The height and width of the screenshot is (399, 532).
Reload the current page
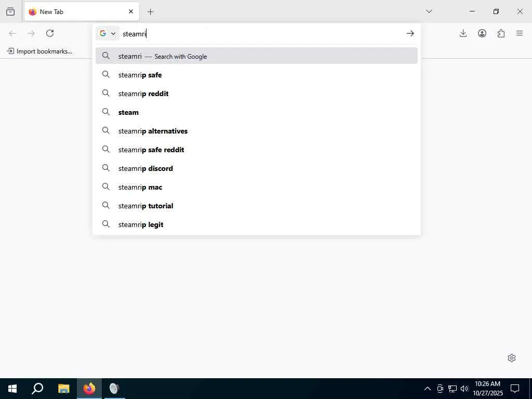pos(50,33)
